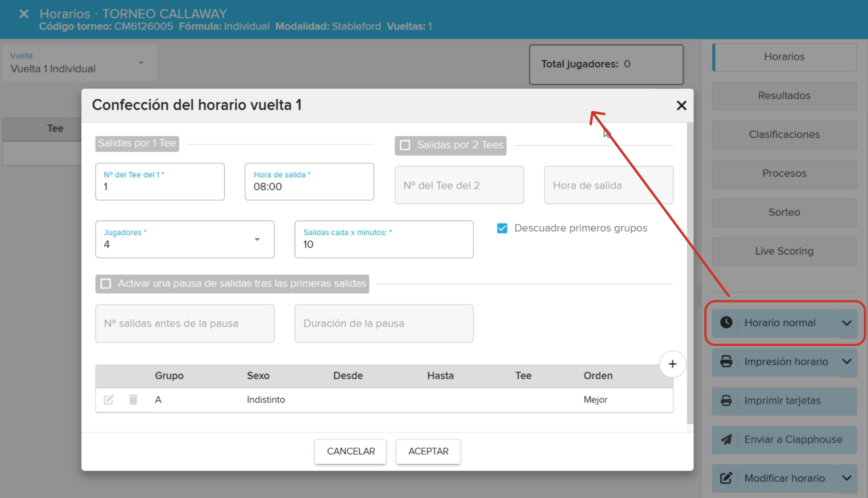This screenshot has width=868, height=498.
Task: Click the Impresión horario button
Action: click(x=775, y=362)
